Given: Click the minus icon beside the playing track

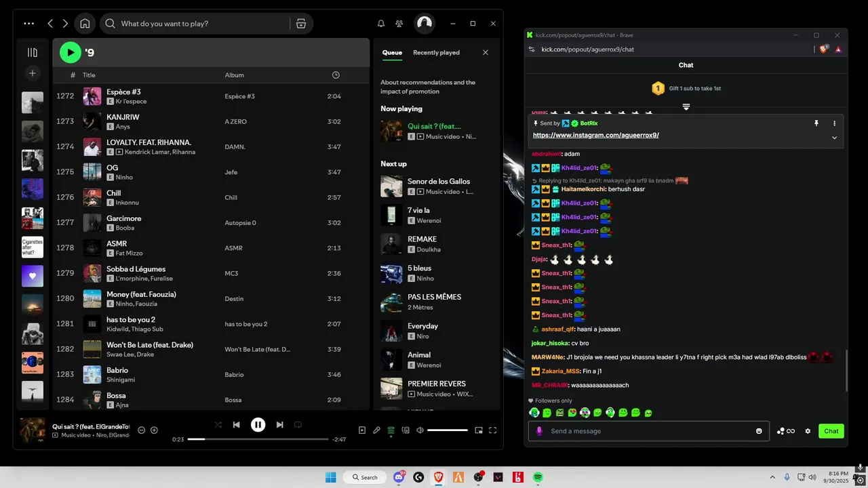Looking at the screenshot, I should point(142,430).
